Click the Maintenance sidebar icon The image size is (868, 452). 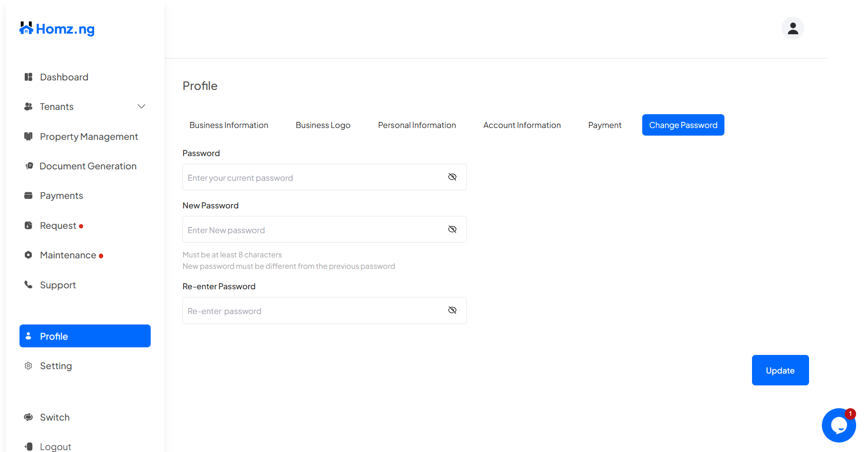point(29,255)
